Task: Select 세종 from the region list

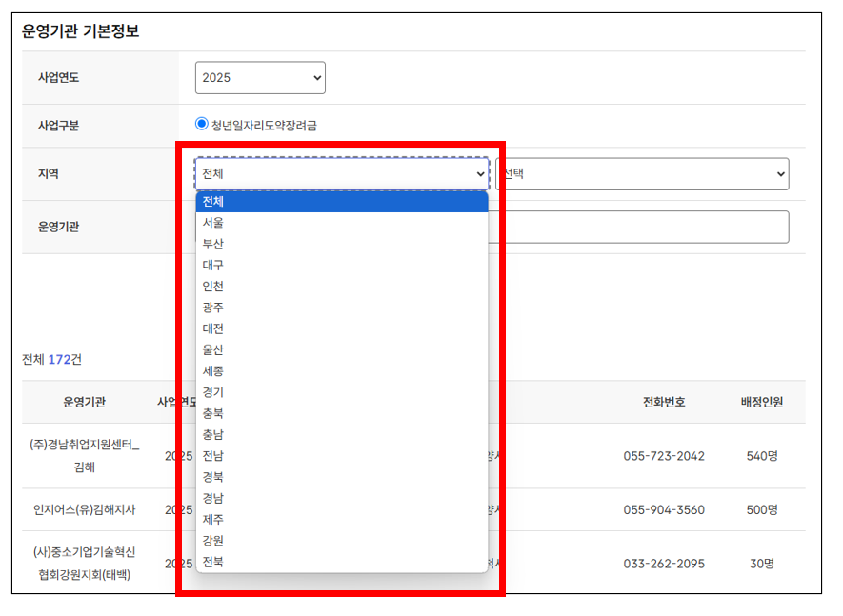Action: click(214, 371)
